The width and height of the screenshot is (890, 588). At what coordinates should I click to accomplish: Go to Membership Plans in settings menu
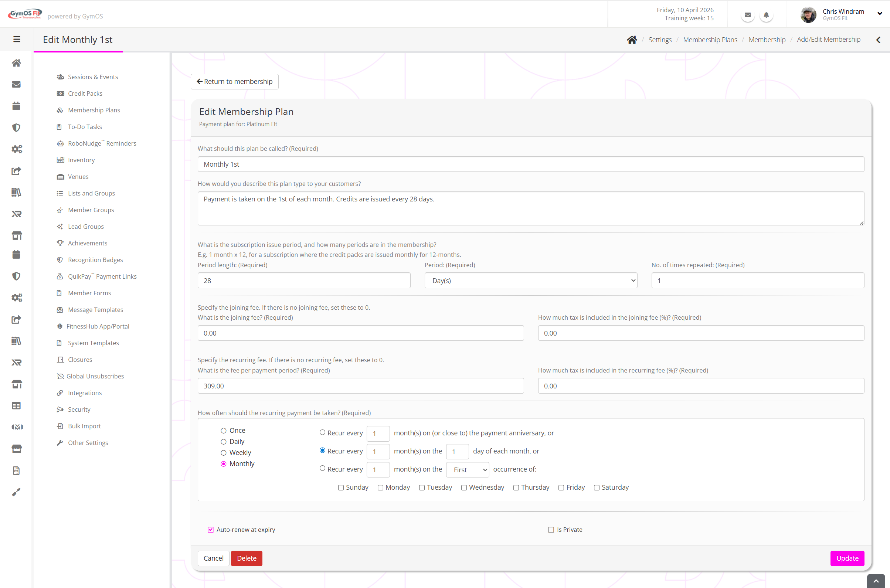point(94,110)
